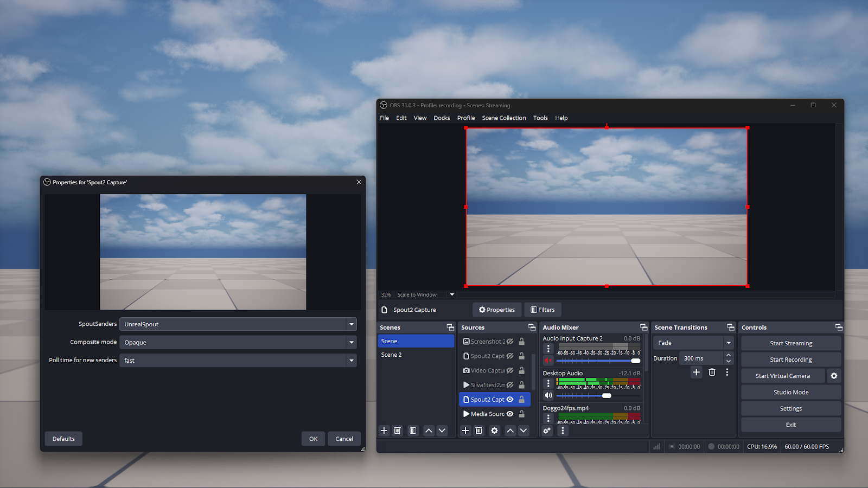This screenshot has width=868, height=488.
Task: Show the Screenshot 2 source
Action: click(x=510, y=342)
